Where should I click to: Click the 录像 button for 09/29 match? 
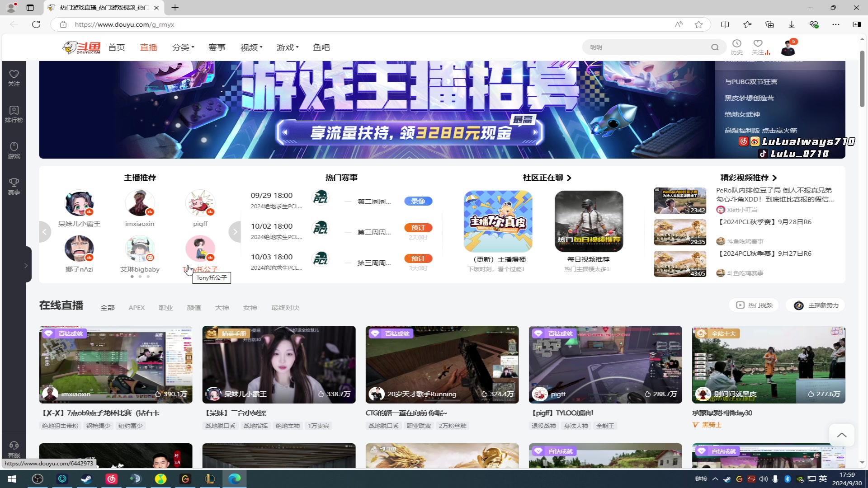418,201
